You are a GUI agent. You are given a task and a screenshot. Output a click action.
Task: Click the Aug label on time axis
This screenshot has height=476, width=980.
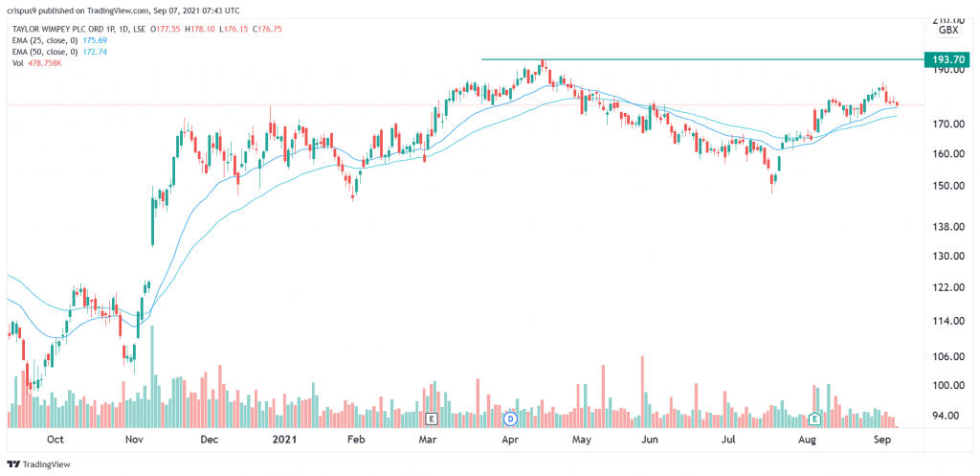(808, 439)
